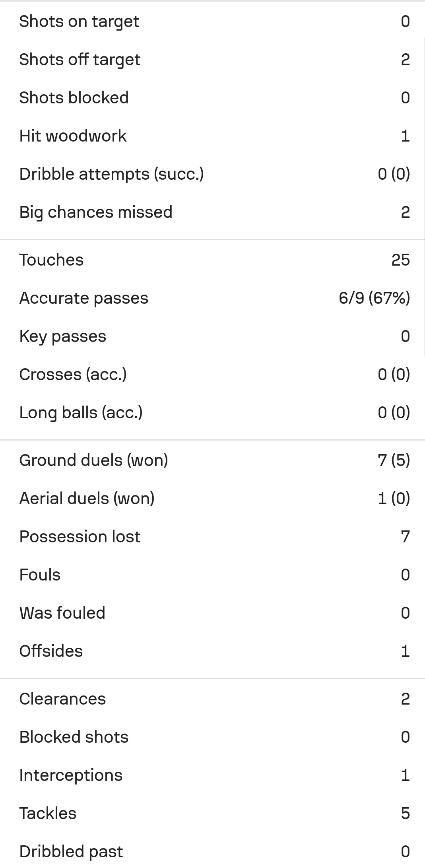Click the Was fouled label
Viewport: 425px width, 868px height.
click(62, 613)
